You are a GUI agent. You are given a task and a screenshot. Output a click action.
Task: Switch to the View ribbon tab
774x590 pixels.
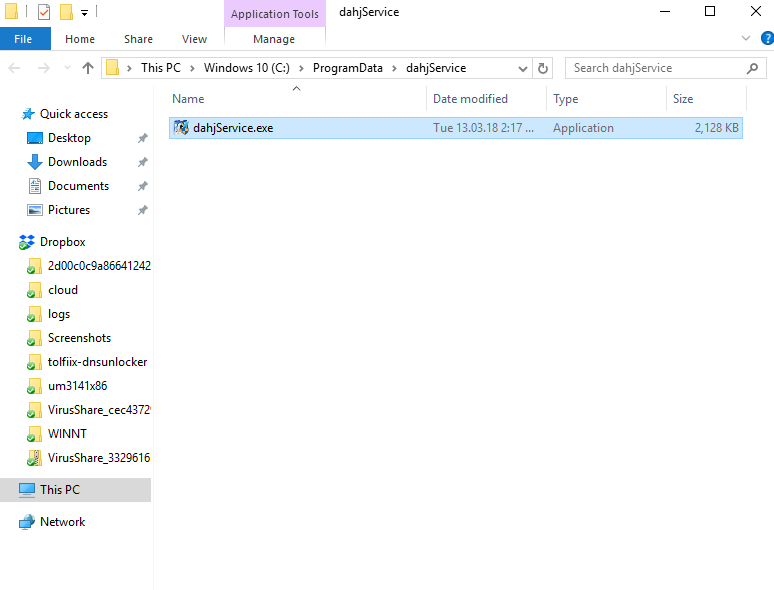(194, 39)
